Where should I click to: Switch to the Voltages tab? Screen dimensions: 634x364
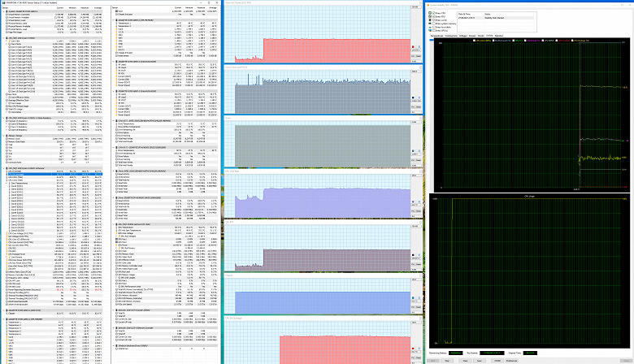[x=463, y=36]
